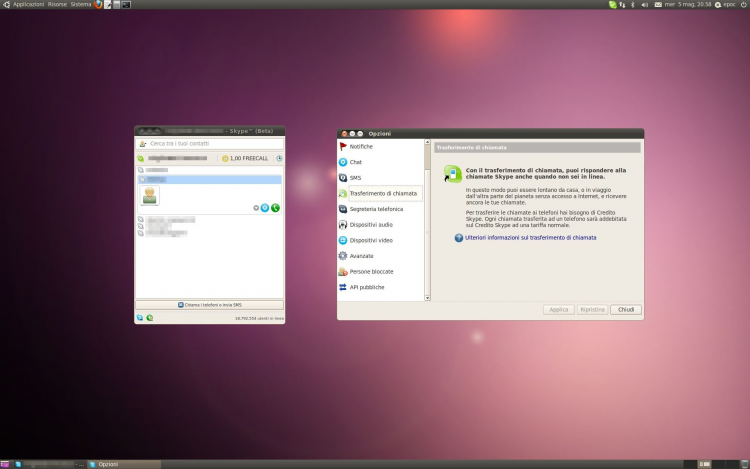The height and width of the screenshot is (469, 750).
Task: Open the volume indicator
Action: tap(644, 4)
